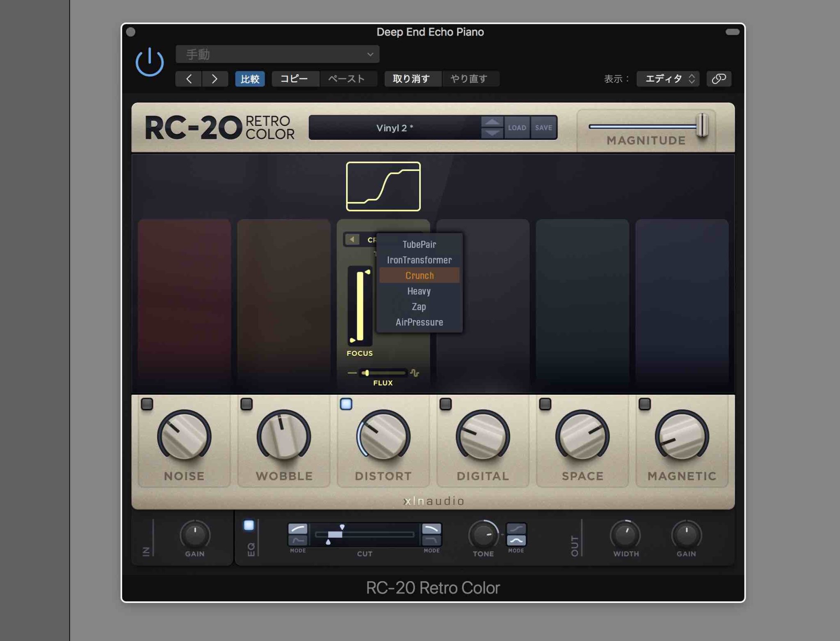Open the 手動 preset dropdown
Screen dimensions: 840x641
[x=277, y=54]
